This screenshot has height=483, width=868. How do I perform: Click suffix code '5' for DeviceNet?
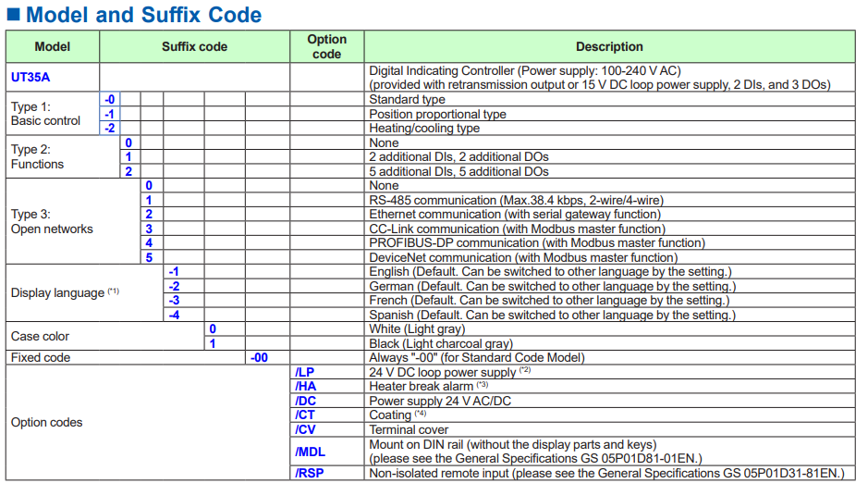(149, 257)
